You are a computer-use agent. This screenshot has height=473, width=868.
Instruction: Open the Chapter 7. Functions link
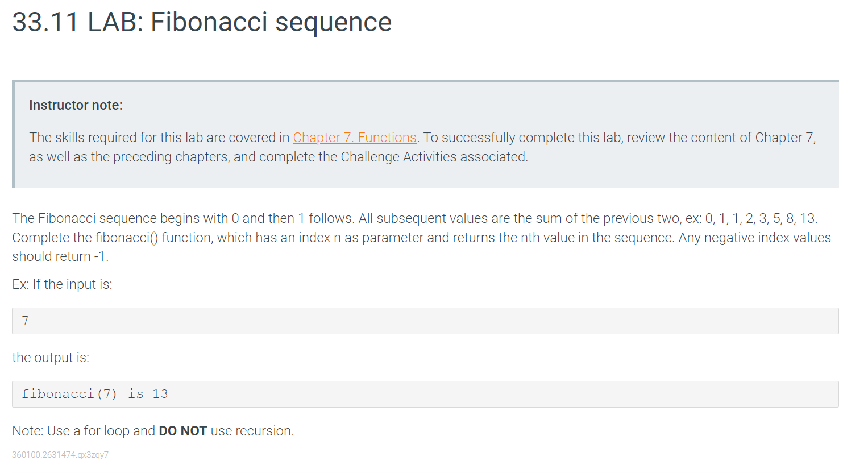[355, 138]
